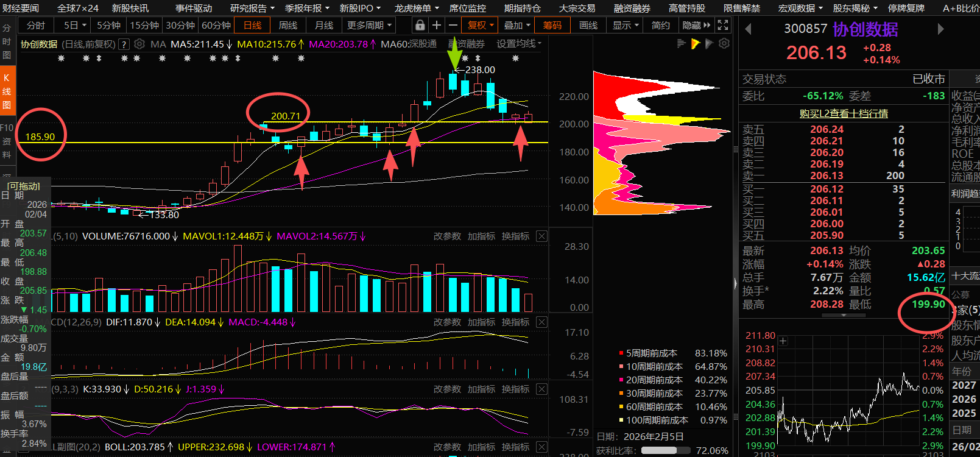Open chip distribution gear settings
Viewport: 980px width, 457px height.
724,43
